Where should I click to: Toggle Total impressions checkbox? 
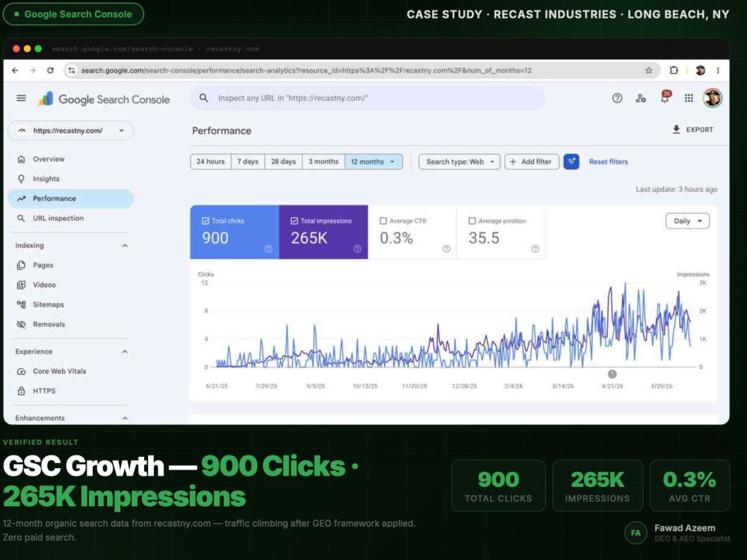tap(294, 221)
